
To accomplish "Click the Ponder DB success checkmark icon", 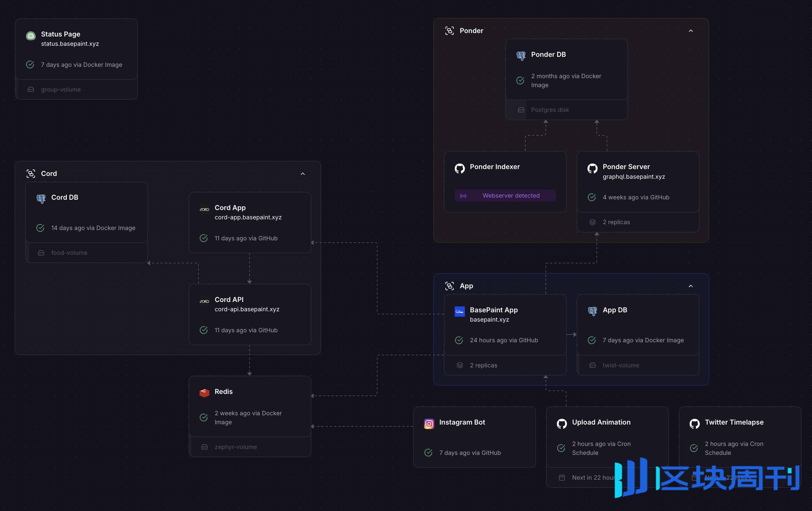I will pyautogui.click(x=520, y=81).
